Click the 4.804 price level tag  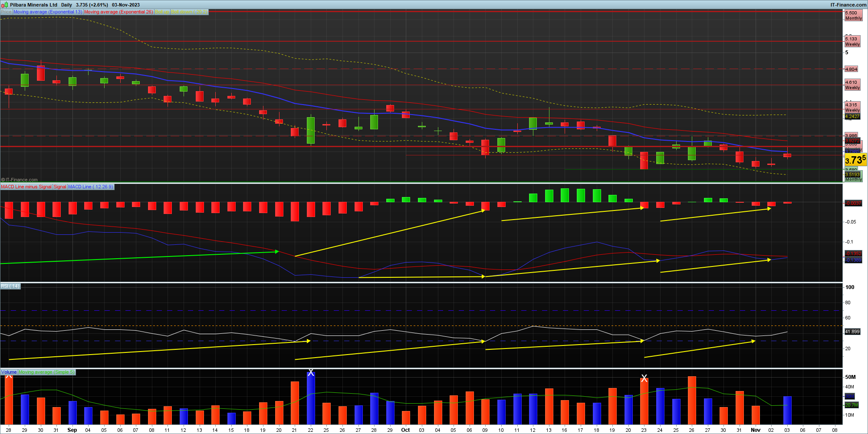pos(851,69)
